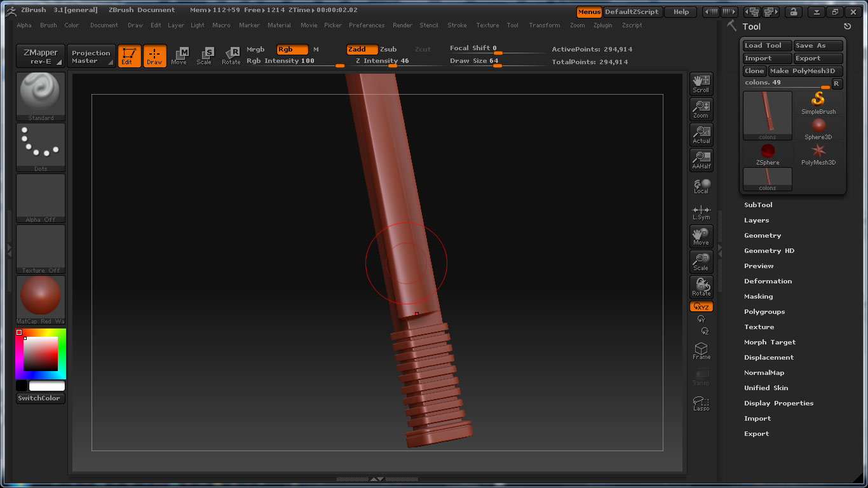Image resolution: width=868 pixels, height=488 pixels.
Task: Open the Dots stroke selector
Action: tap(41, 147)
